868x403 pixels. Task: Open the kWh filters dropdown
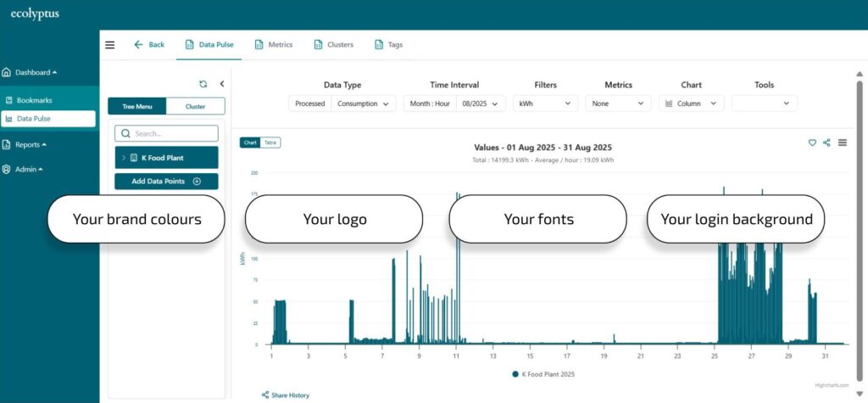[545, 104]
